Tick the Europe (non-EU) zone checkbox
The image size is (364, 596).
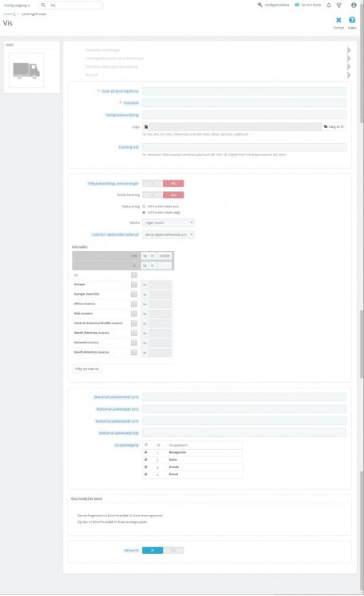coord(134,294)
